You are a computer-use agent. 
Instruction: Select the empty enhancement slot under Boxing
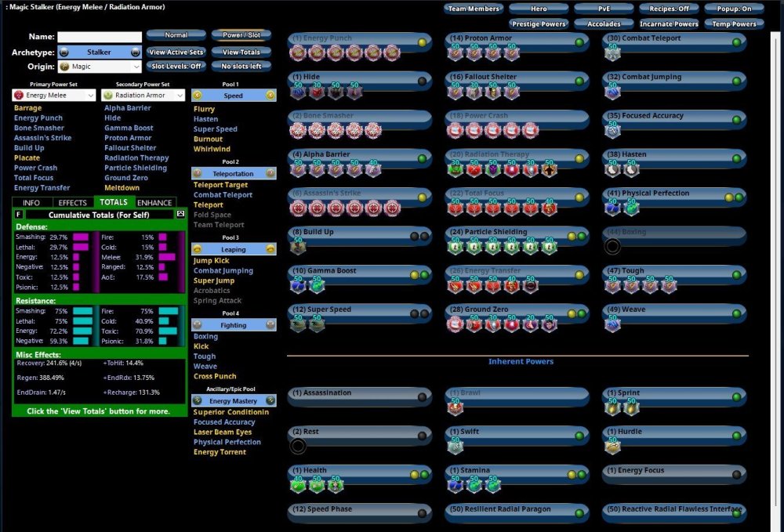(x=612, y=247)
